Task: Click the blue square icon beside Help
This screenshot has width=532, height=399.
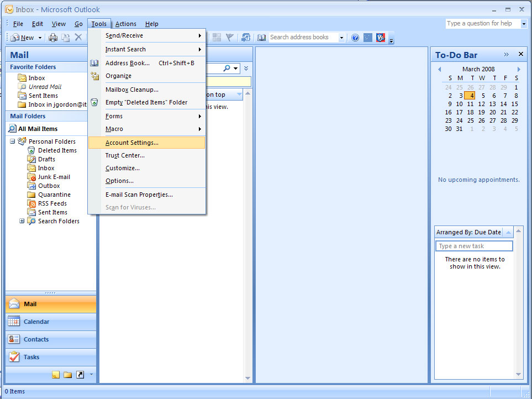Action: click(x=368, y=38)
